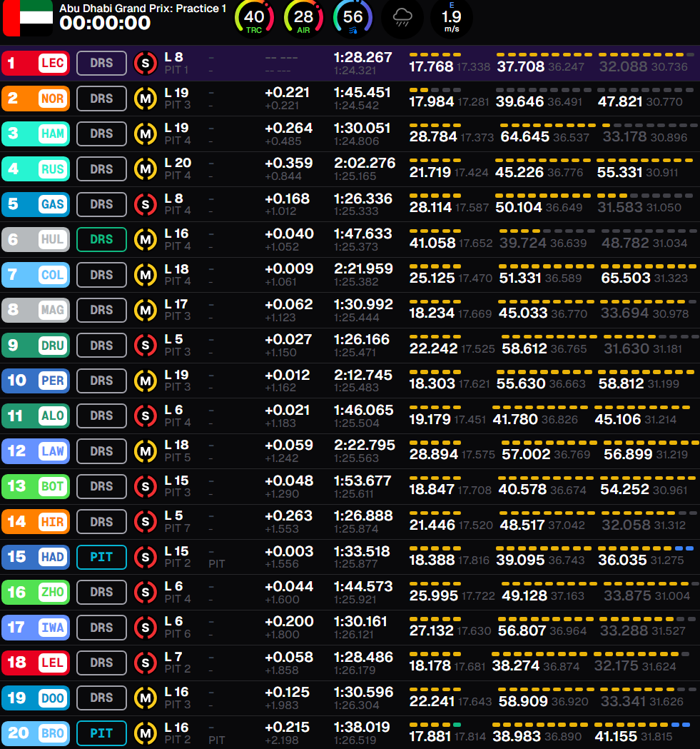Image resolution: width=700 pixels, height=749 pixels.
Task: Click HIR's gap +0.263
Action: (x=288, y=516)
